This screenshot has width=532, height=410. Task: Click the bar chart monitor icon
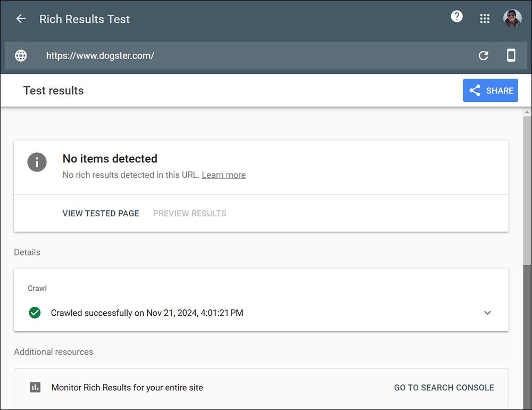[35, 388]
